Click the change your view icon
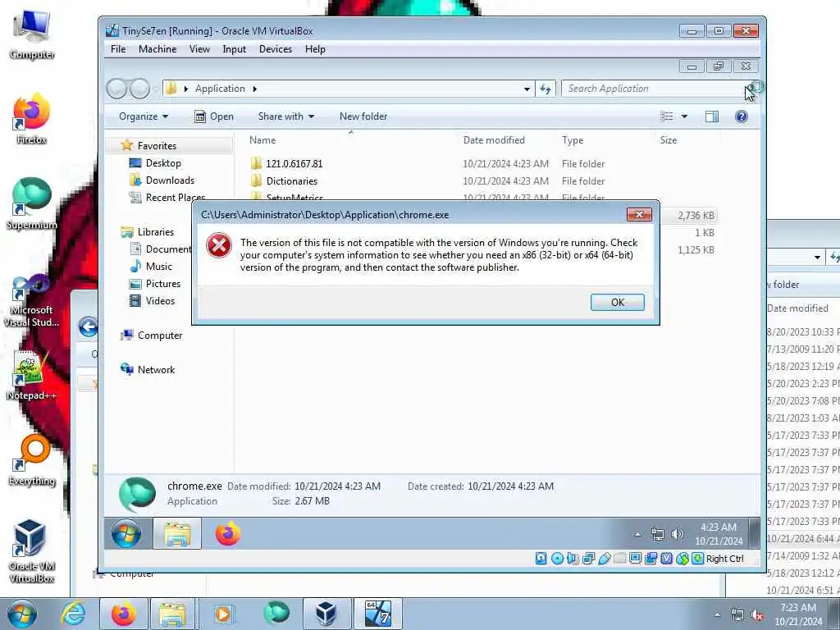Screen dimensions: 840x630 click(666, 116)
